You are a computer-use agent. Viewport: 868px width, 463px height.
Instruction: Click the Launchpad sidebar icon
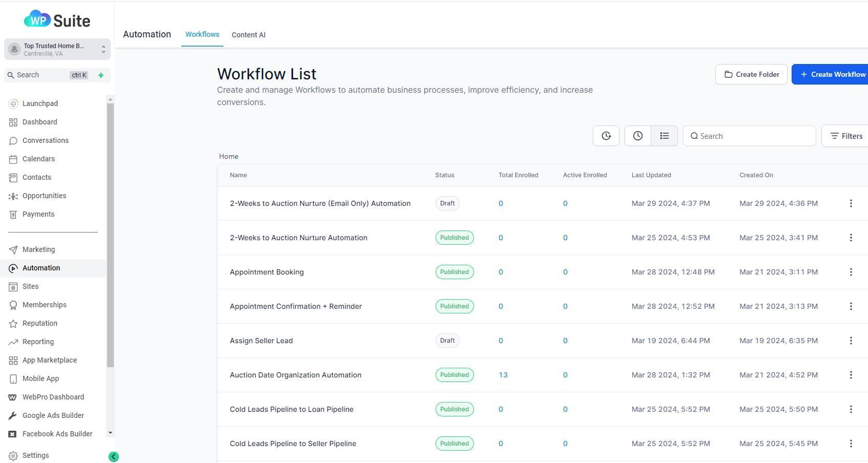point(13,103)
